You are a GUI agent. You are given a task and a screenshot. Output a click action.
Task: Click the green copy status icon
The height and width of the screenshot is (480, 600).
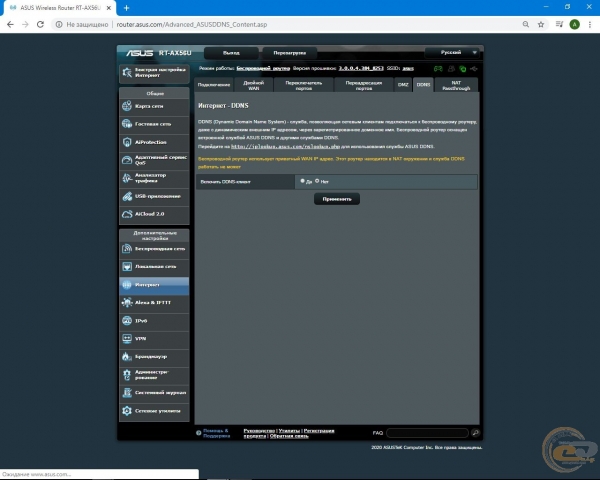click(x=463, y=69)
